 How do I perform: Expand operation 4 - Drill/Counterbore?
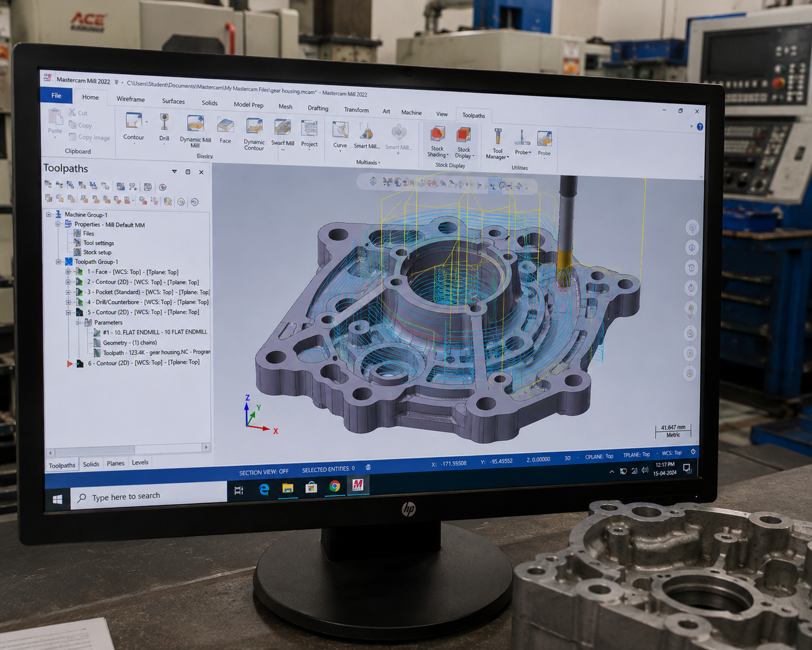[68, 302]
